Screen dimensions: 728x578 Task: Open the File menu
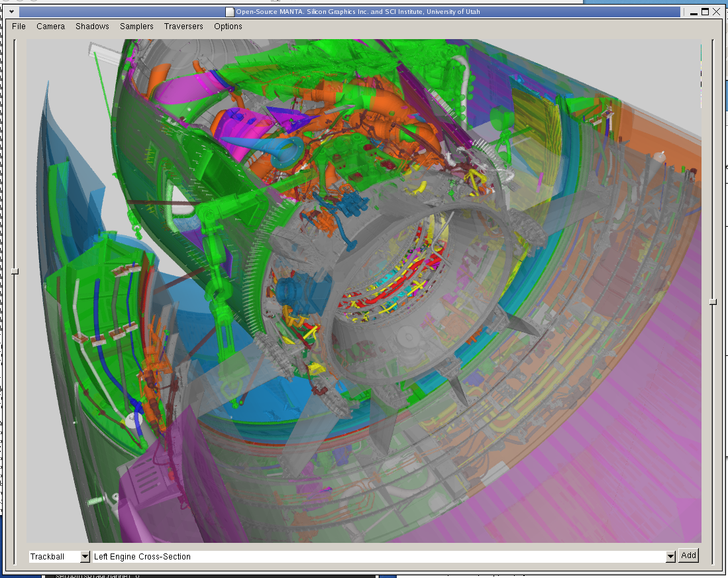click(19, 27)
